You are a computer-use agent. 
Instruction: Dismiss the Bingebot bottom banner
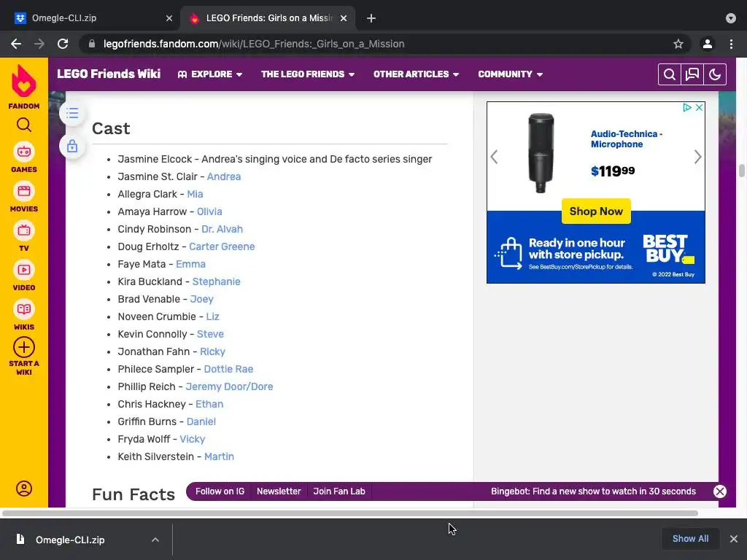[x=720, y=491]
